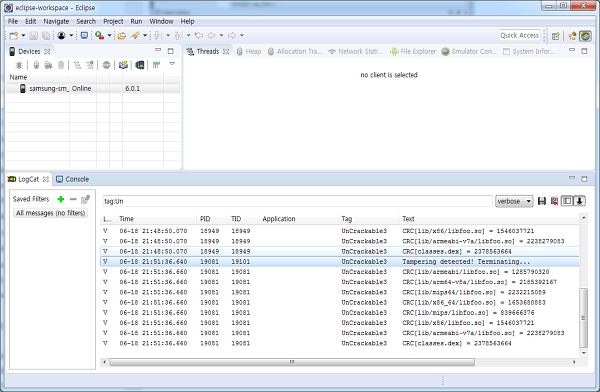
Task: Expand the New wizard dropdown arrow
Action: (x=23, y=36)
